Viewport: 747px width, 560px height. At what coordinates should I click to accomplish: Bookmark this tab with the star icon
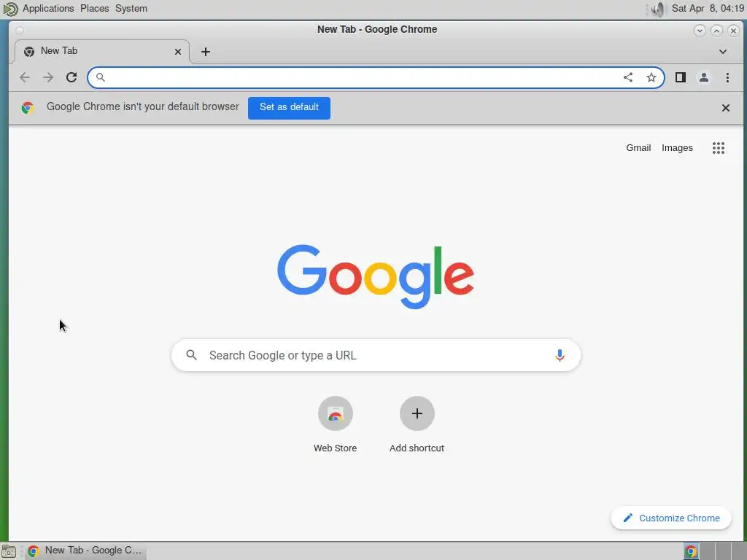pos(651,77)
